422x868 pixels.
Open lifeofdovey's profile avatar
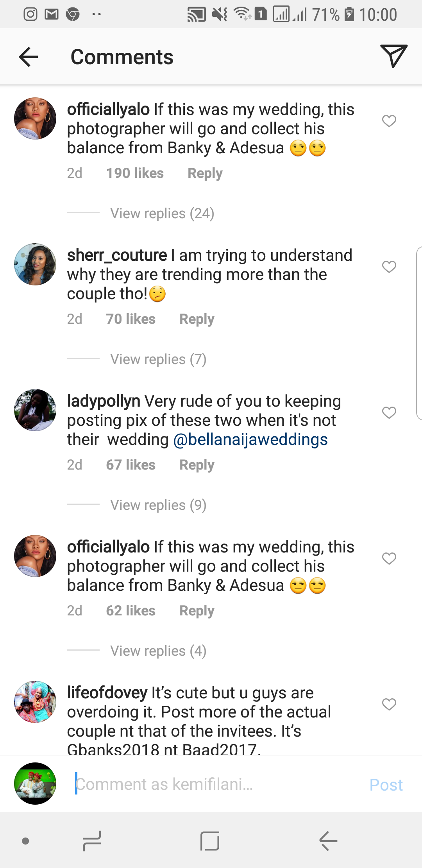(35, 702)
